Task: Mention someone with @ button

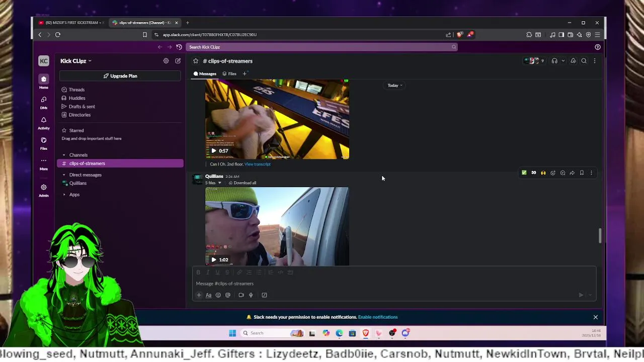Action: tap(228, 295)
